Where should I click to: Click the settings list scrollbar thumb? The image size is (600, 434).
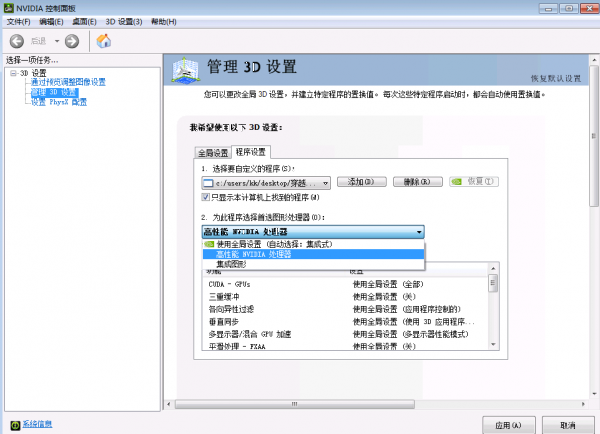(493, 283)
